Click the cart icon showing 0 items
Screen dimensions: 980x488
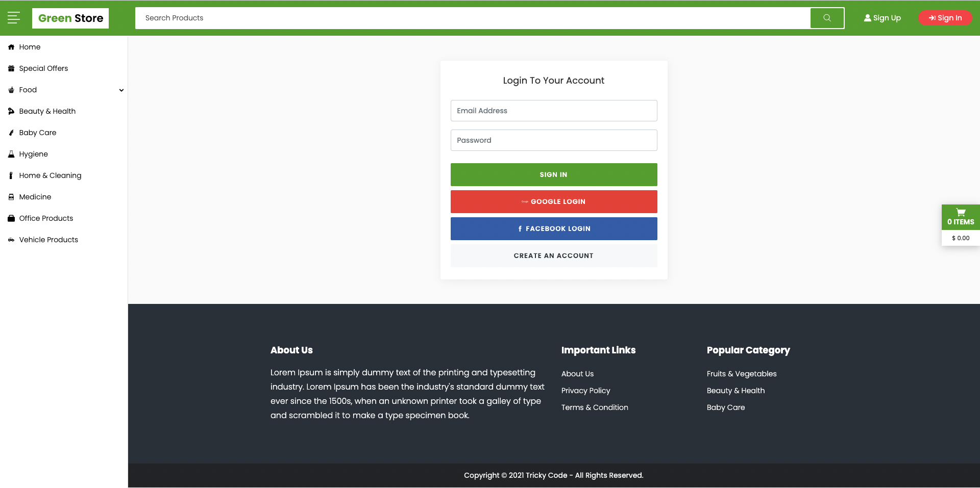[x=960, y=212]
